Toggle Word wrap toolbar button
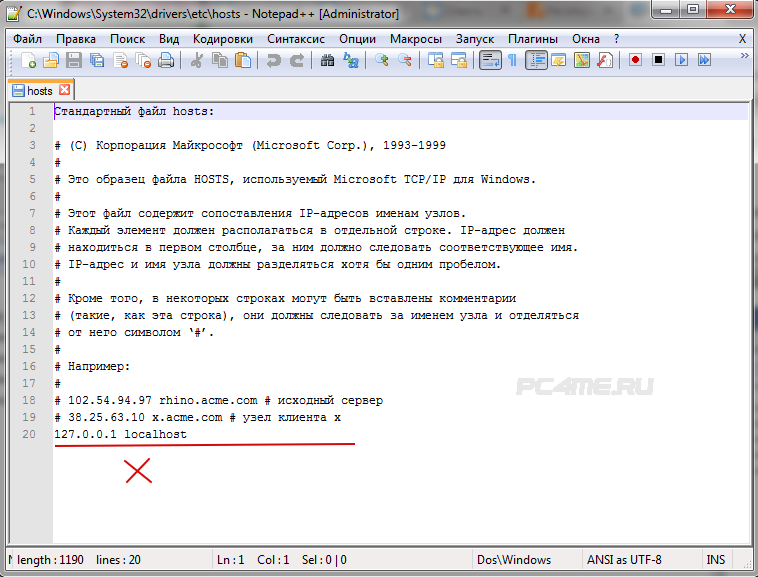Viewport: 758px width, 577px height. [x=490, y=60]
